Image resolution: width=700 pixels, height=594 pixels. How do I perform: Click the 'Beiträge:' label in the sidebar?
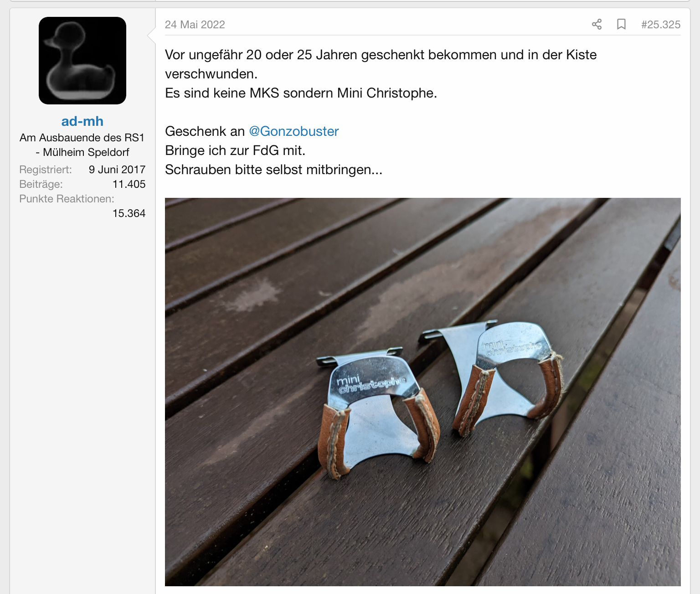click(x=41, y=184)
